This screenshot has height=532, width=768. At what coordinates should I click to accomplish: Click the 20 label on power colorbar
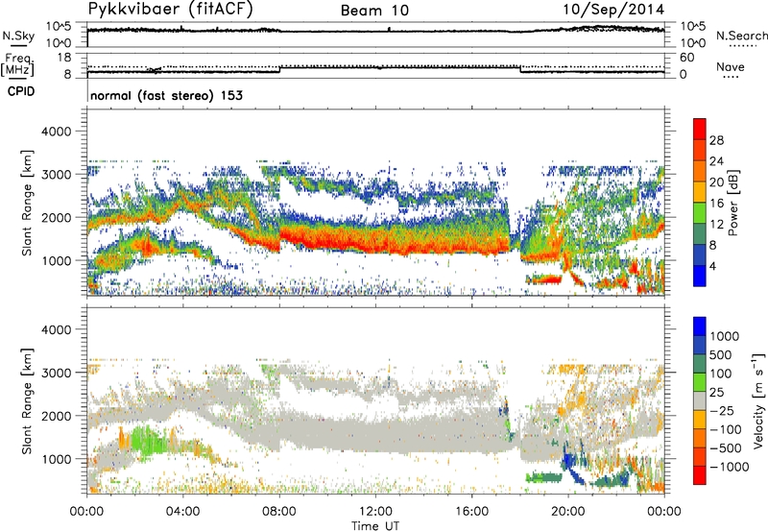[716, 182]
